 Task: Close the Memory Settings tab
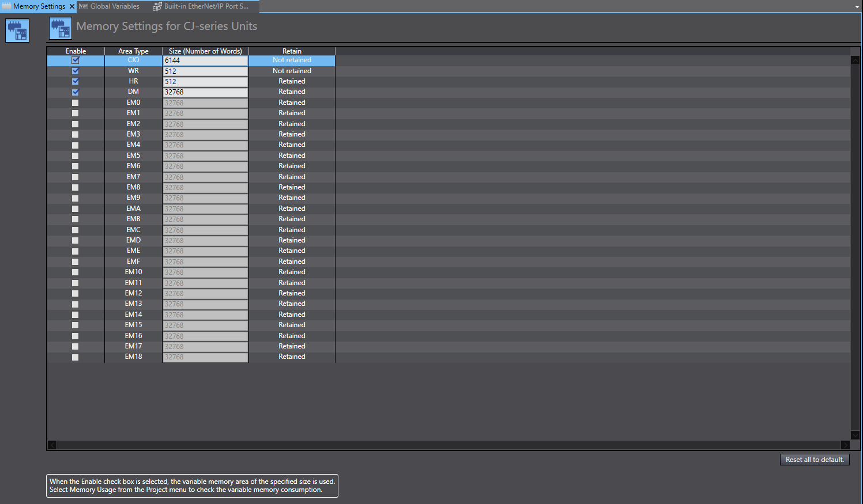[x=72, y=6]
